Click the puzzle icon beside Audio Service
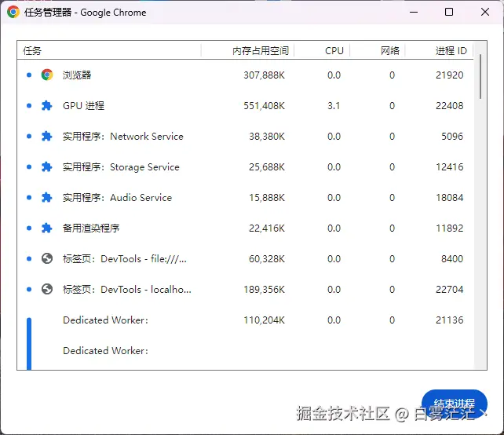This screenshot has width=504, height=435. tap(47, 197)
